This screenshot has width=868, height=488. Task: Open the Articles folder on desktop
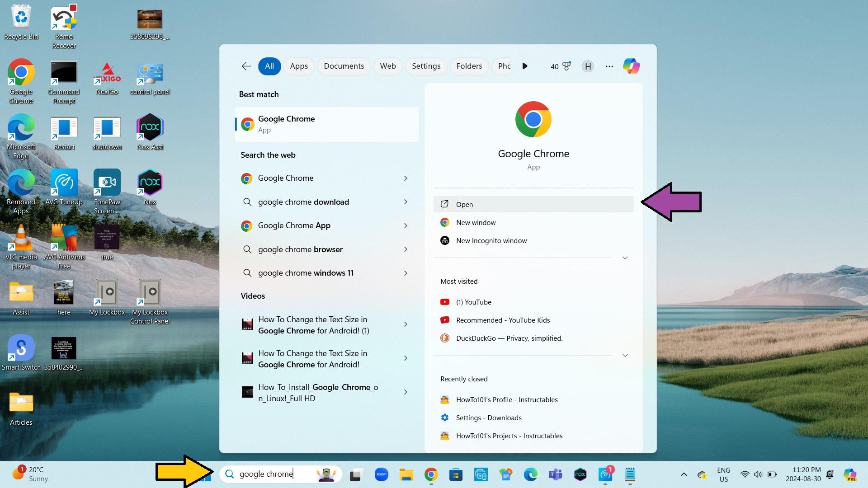coord(21,408)
